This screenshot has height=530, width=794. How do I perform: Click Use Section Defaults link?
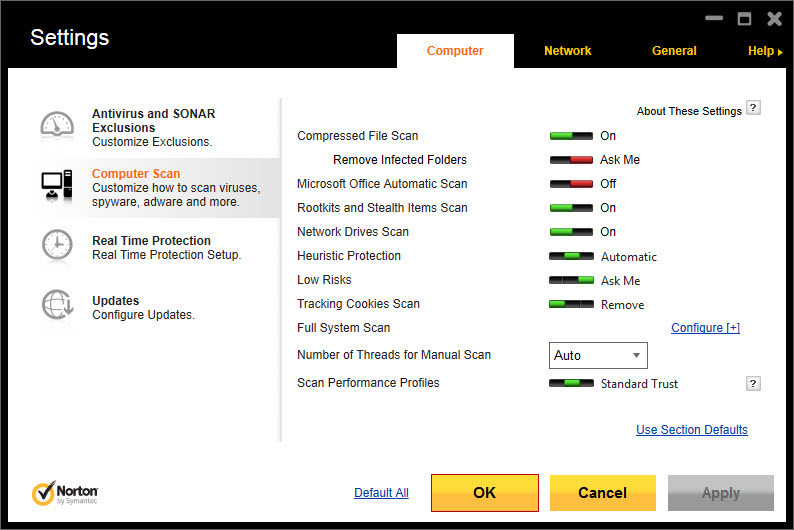click(x=692, y=430)
